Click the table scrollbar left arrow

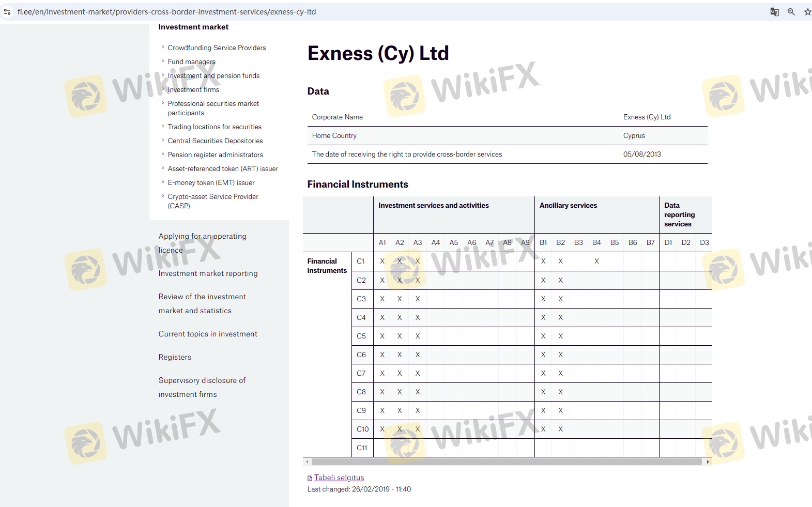(308, 462)
